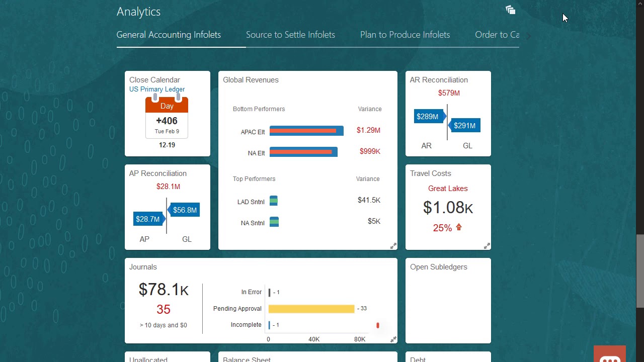Click the Global Revenues infolet title

[x=251, y=80]
